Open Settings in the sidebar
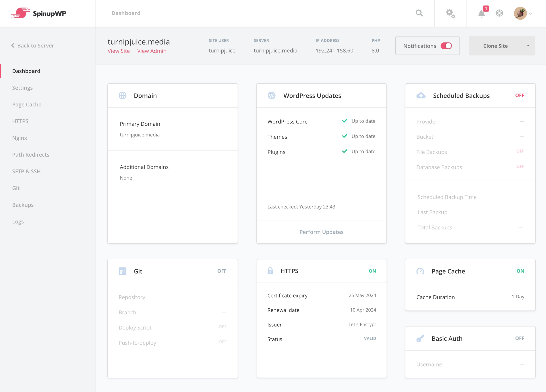This screenshot has width=546, height=392. point(22,88)
